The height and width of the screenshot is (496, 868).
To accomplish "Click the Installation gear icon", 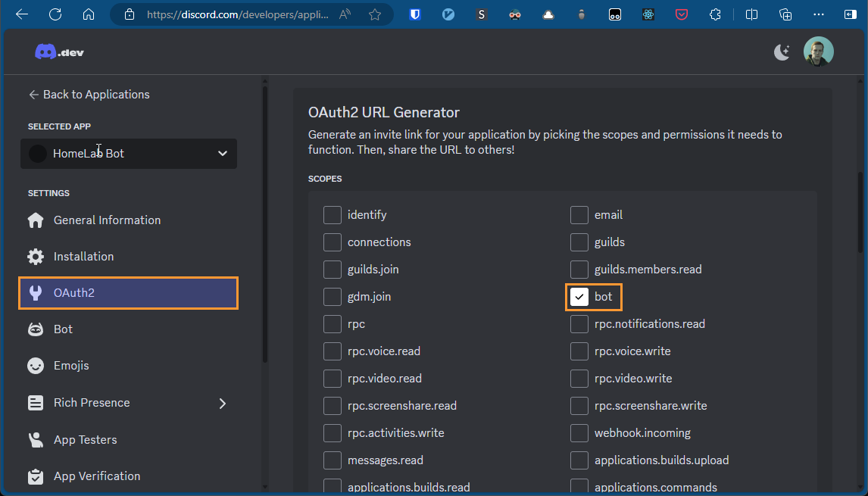I will pyautogui.click(x=36, y=257).
